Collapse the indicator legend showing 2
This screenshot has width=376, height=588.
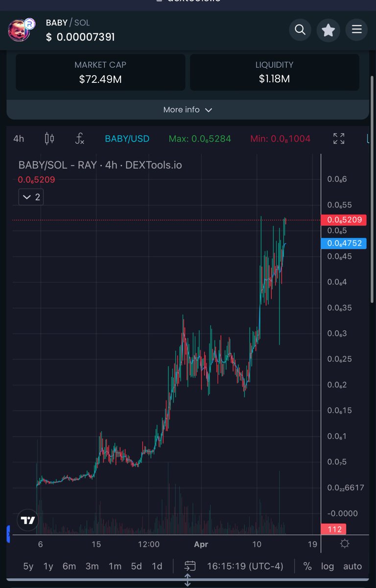pyautogui.click(x=31, y=197)
